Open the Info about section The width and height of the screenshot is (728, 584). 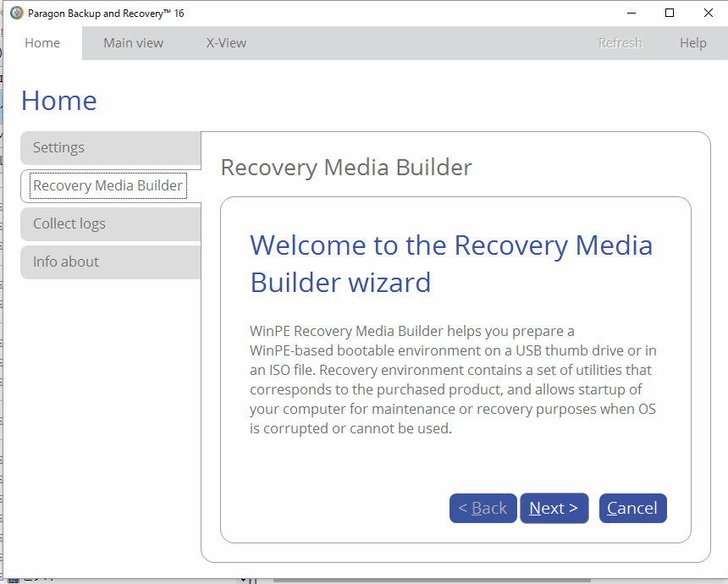pos(111,262)
